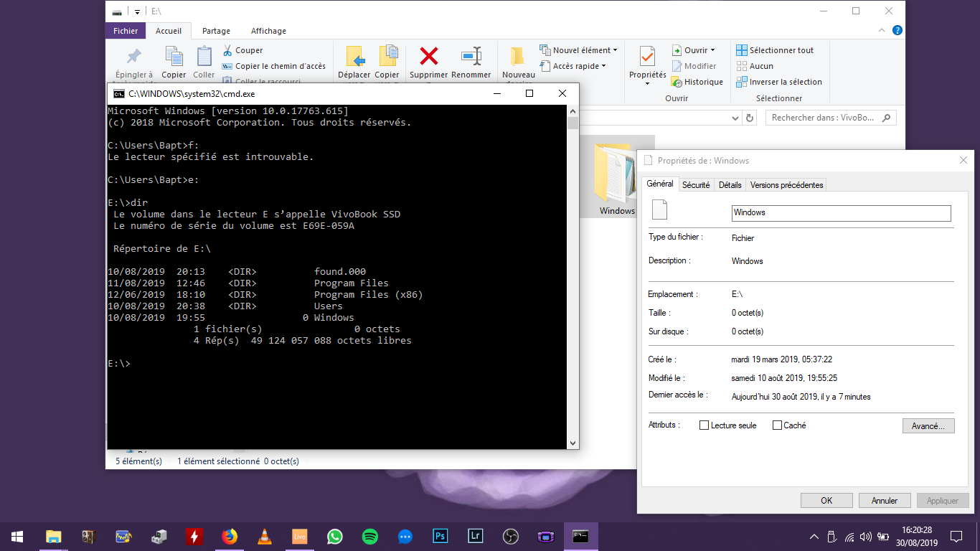Click the red X Supprimer icon
This screenshot has height=551, width=980.
tap(429, 56)
